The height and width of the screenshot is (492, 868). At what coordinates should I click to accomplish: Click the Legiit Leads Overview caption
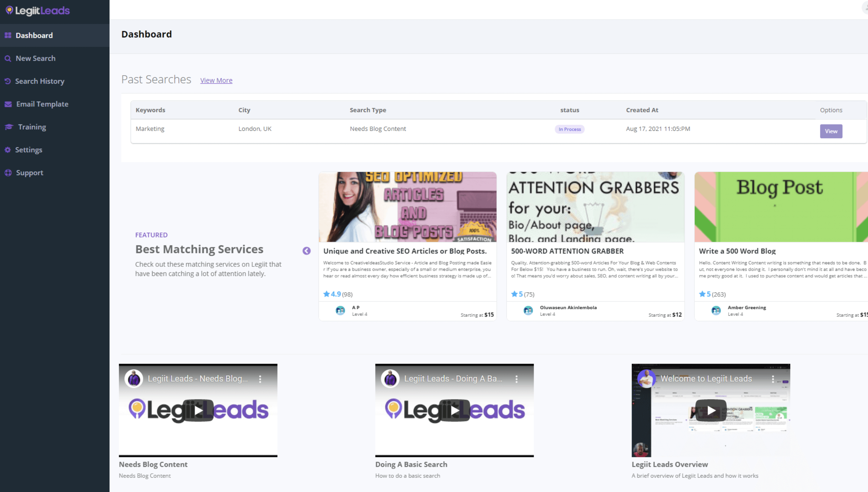pos(669,464)
